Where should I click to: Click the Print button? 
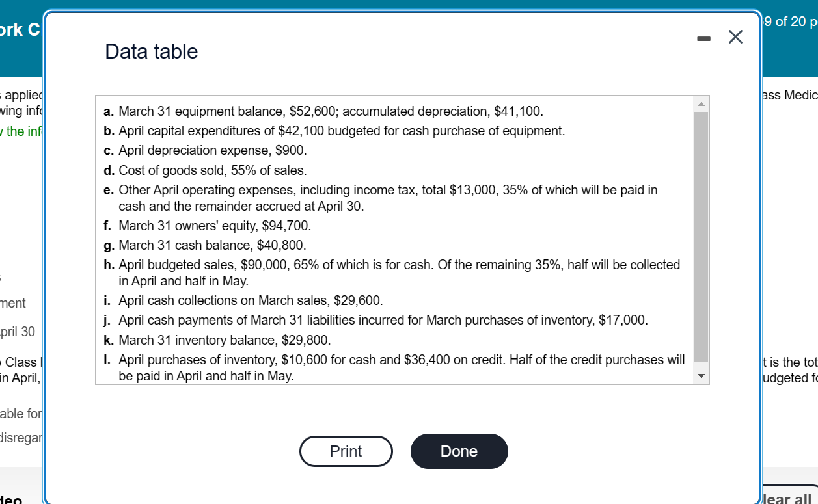click(x=346, y=451)
